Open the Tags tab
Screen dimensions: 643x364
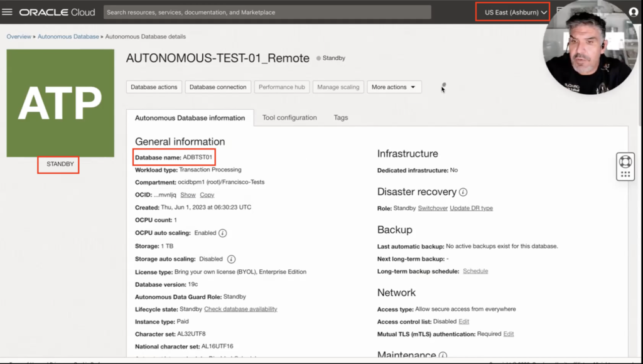click(x=341, y=117)
